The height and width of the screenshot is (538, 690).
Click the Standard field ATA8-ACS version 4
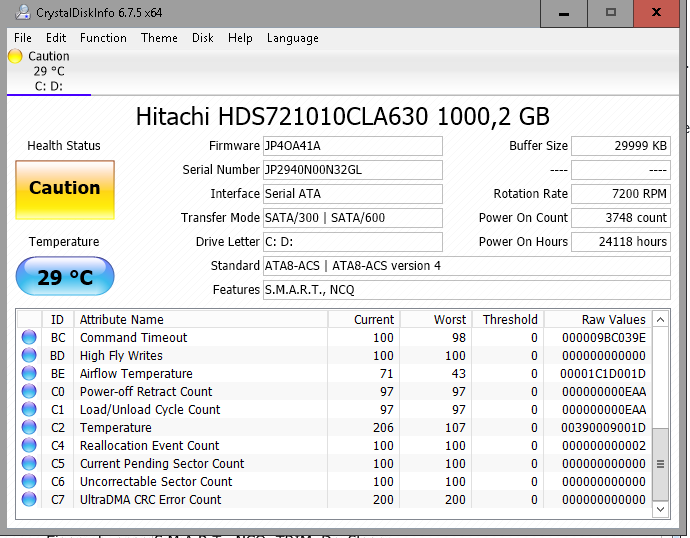coord(467,266)
